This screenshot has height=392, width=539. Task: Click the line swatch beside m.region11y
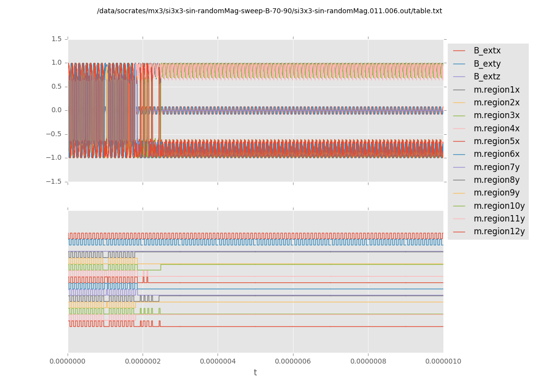tap(459, 219)
